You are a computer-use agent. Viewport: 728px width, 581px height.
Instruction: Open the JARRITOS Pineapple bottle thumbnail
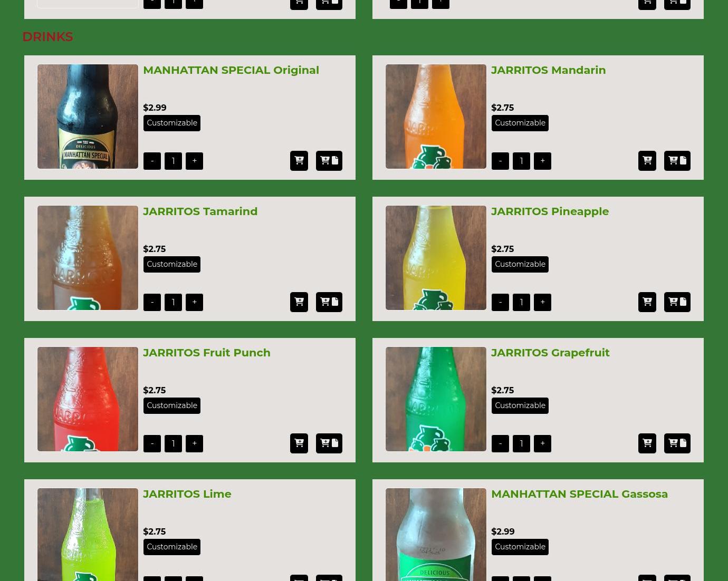click(x=436, y=258)
